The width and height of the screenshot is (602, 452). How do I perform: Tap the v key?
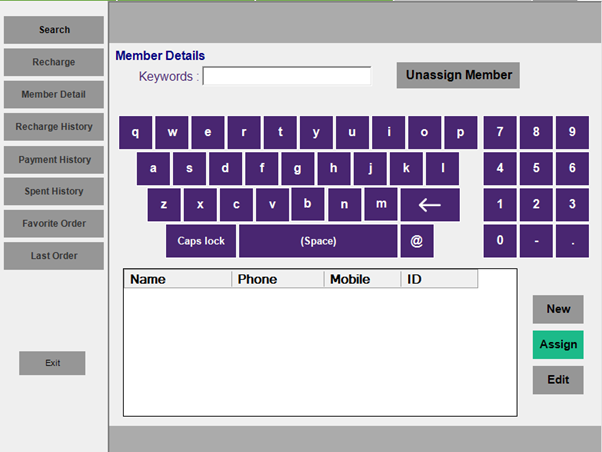[x=272, y=205]
